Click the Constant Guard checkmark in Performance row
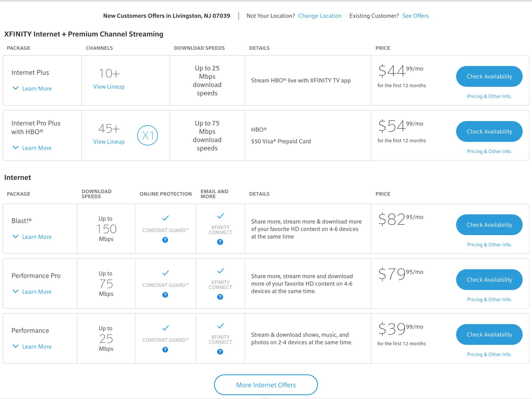The width and height of the screenshot is (532, 399). click(166, 328)
